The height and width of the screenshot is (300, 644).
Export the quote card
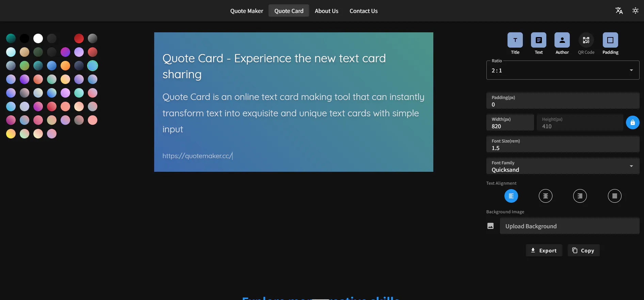pos(544,250)
